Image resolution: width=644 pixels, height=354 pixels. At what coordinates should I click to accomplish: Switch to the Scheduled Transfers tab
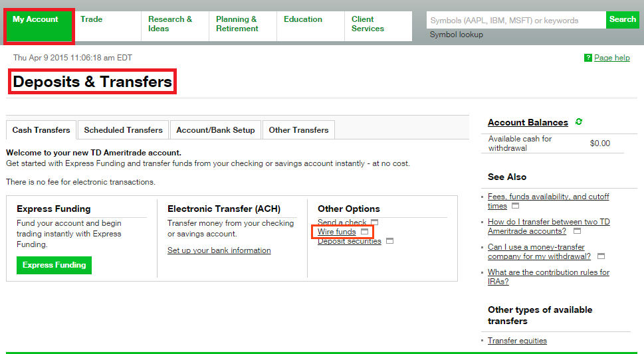tap(123, 130)
